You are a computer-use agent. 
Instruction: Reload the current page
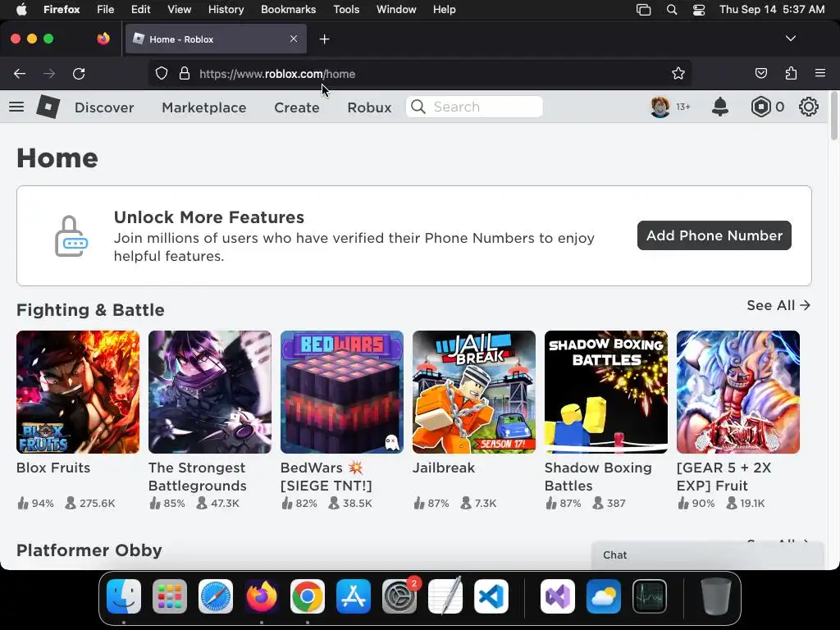click(x=79, y=74)
